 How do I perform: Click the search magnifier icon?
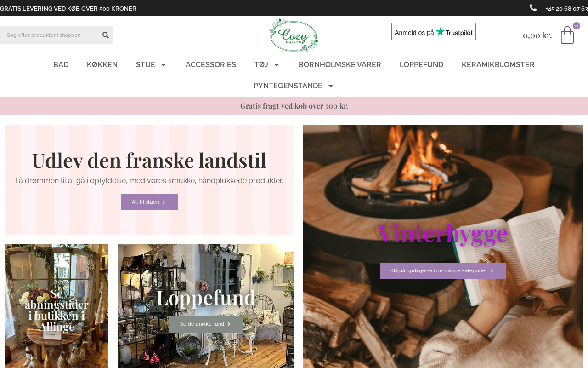(106, 35)
